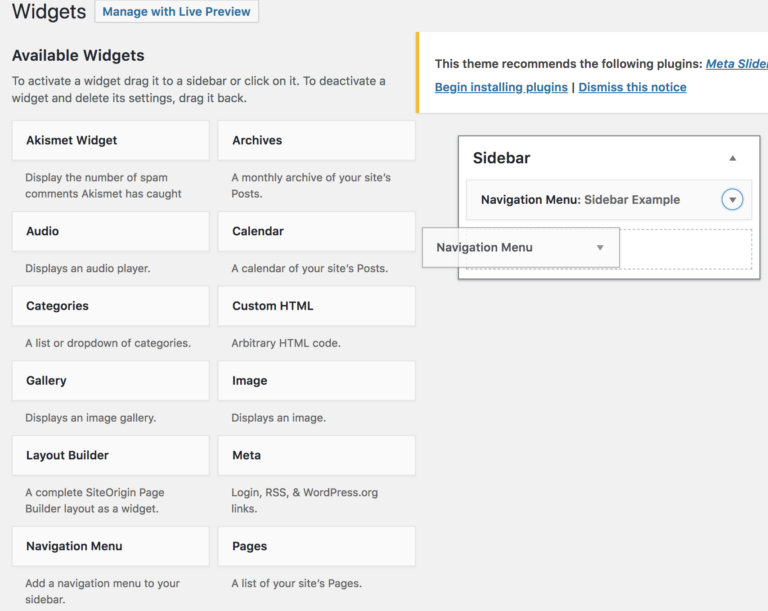
Task: Open Manage with Live Preview
Action: (x=176, y=12)
